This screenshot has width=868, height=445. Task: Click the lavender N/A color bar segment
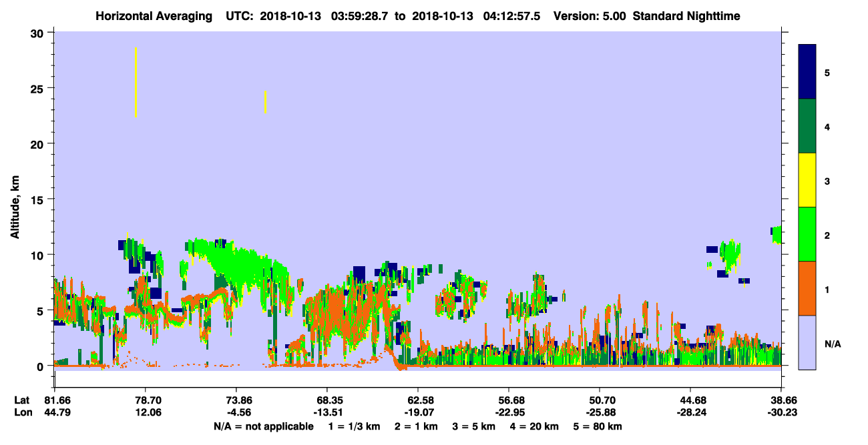click(807, 342)
